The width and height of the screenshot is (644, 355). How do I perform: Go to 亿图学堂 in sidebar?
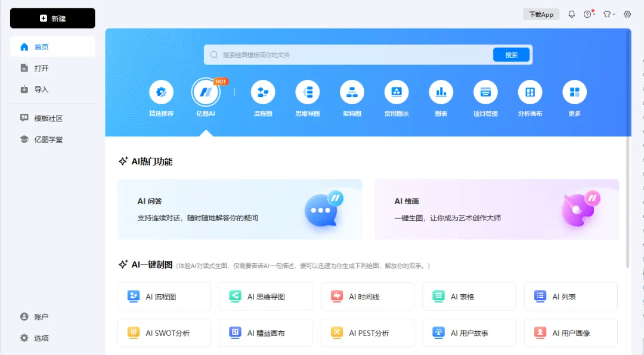[x=52, y=139]
